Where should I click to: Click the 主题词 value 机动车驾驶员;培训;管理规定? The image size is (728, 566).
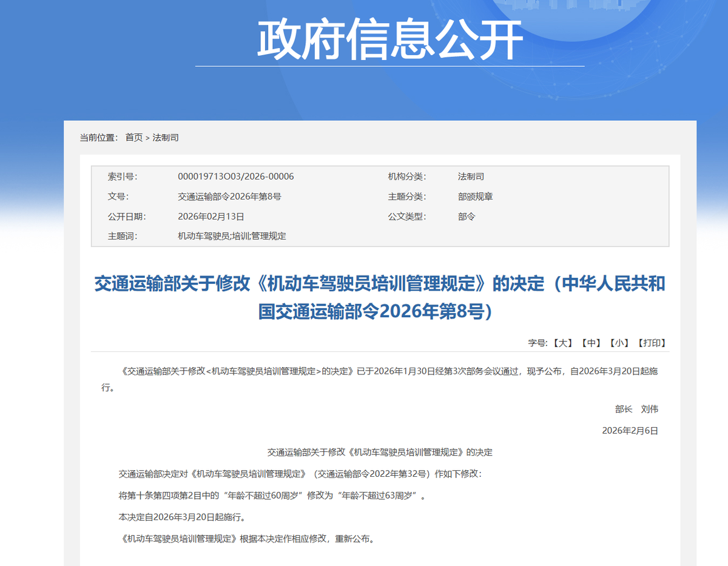231,236
